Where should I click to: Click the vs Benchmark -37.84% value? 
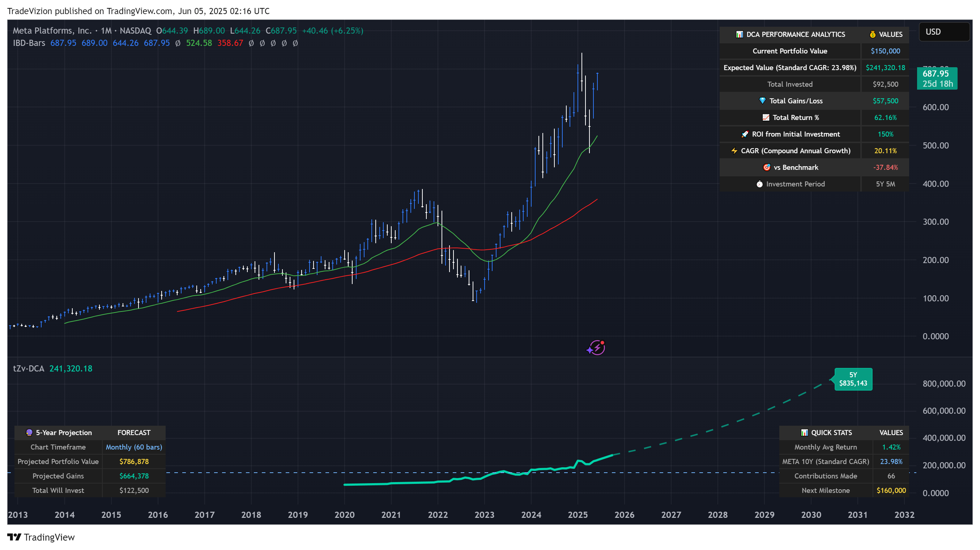pos(885,167)
